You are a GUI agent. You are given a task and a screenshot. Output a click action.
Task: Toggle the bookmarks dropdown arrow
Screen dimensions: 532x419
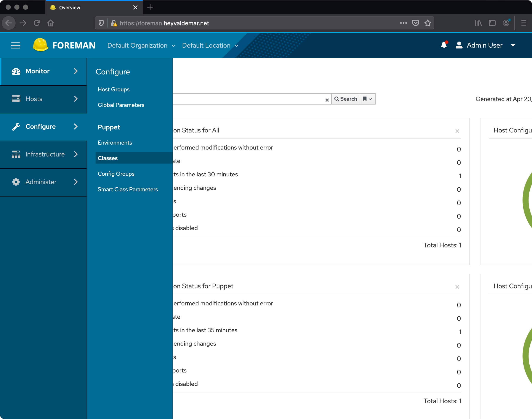[x=370, y=99]
